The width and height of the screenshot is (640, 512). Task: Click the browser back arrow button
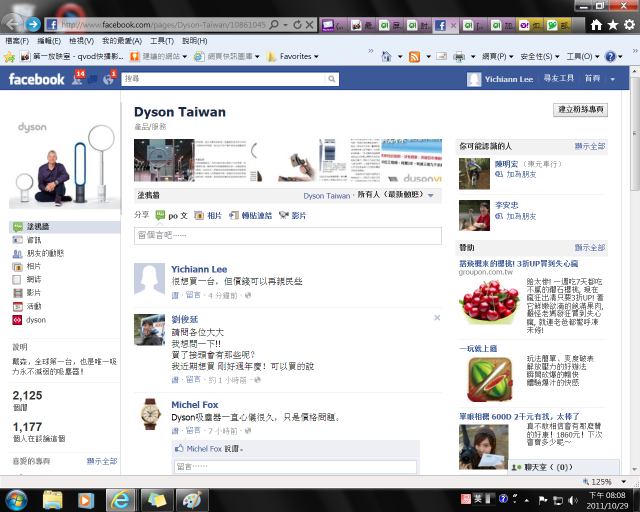point(12,24)
